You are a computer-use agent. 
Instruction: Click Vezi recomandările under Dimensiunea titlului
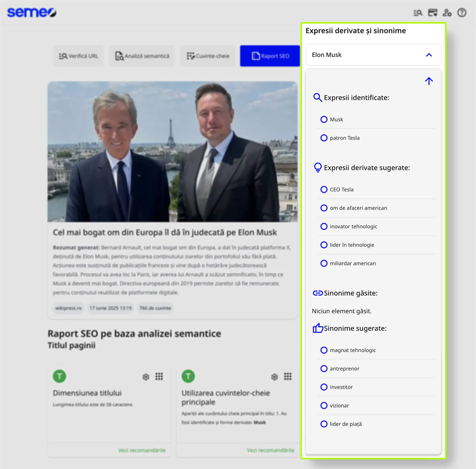(142, 450)
